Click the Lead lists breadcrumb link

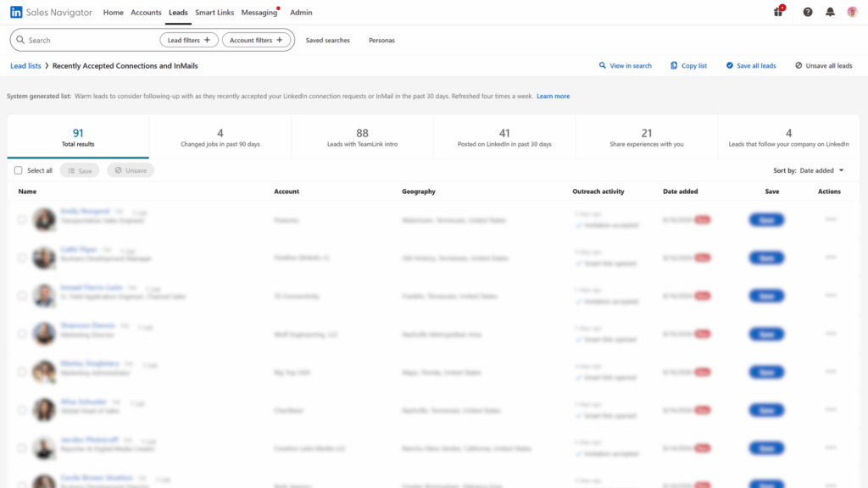25,66
